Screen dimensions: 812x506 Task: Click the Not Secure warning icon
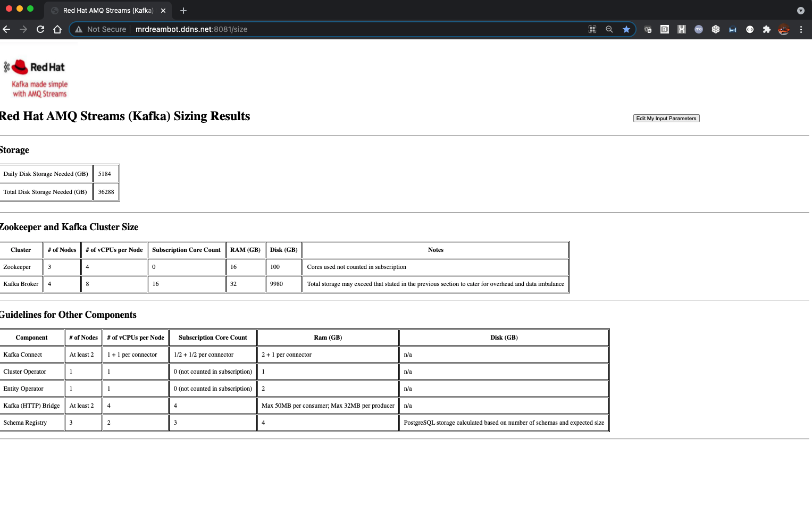pos(79,29)
